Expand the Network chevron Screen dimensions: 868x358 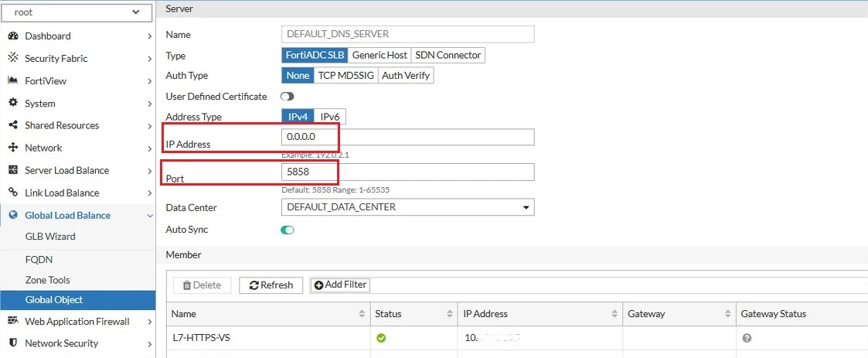[x=150, y=148]
